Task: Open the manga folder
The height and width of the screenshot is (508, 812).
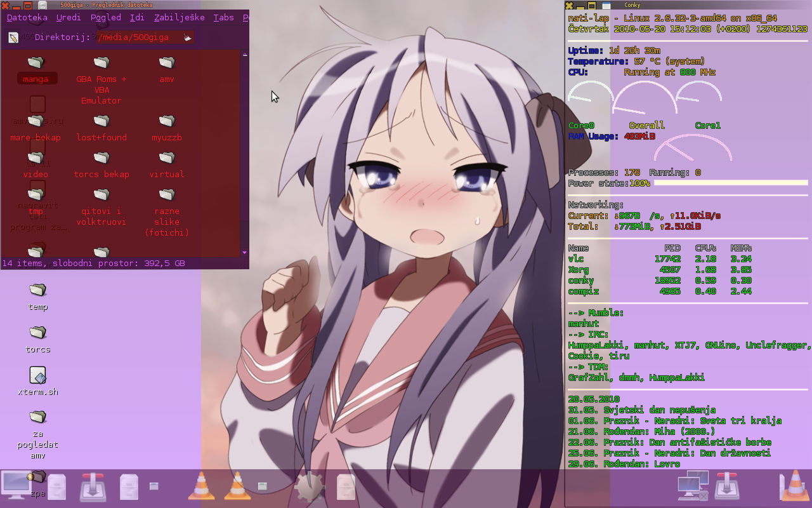Action: tap(37, 63)
